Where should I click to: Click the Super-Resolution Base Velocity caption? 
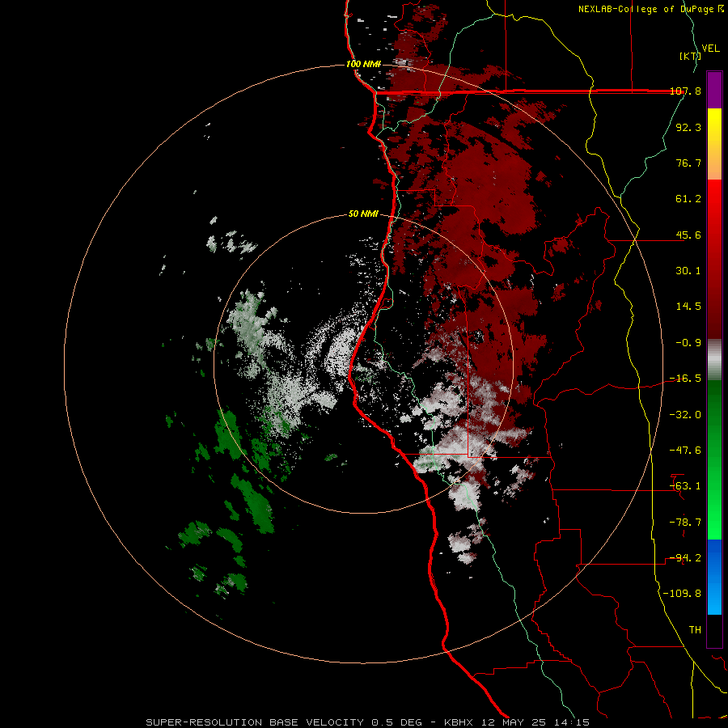click(x=368, y=722)
